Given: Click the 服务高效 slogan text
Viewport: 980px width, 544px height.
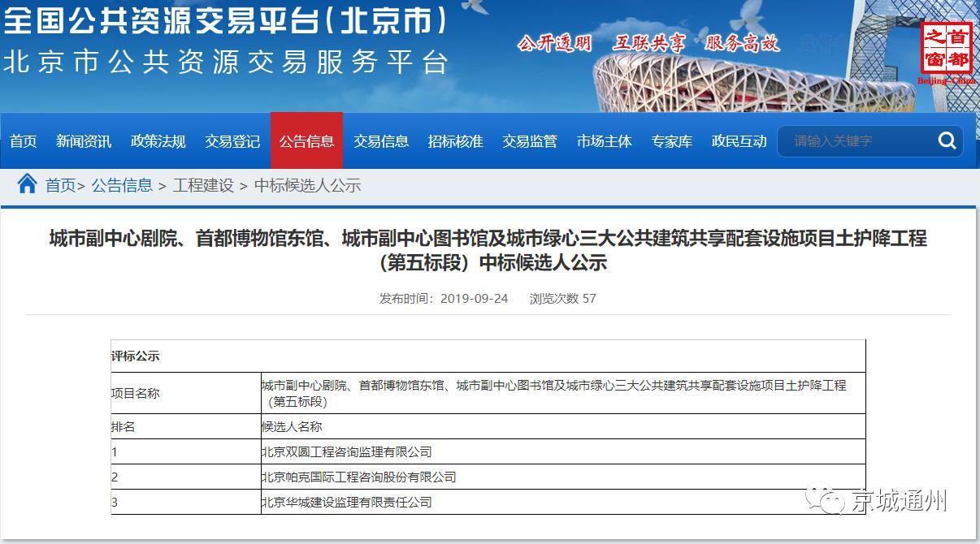Looking at the screenshot, I should (x=743, y=43).
